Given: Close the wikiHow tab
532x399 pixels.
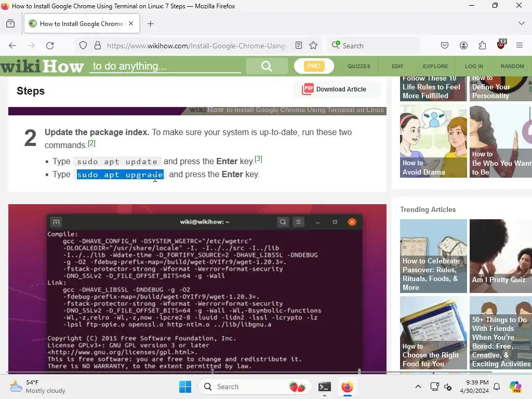Looking at the screenshot, I should pyautogui.click(x=131, y=23).
